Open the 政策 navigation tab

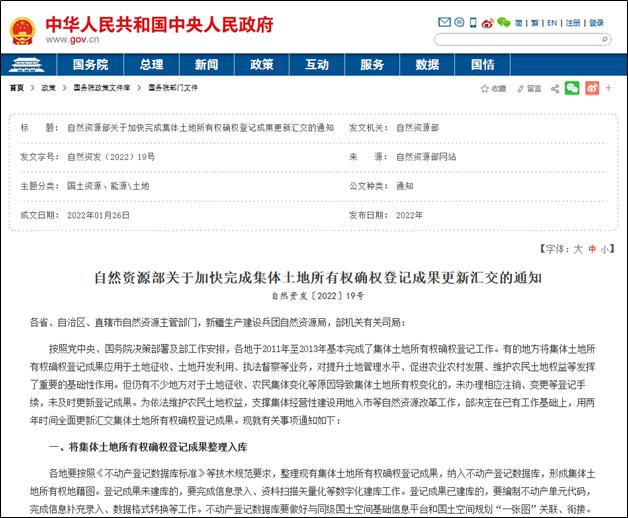coord(262,64)
